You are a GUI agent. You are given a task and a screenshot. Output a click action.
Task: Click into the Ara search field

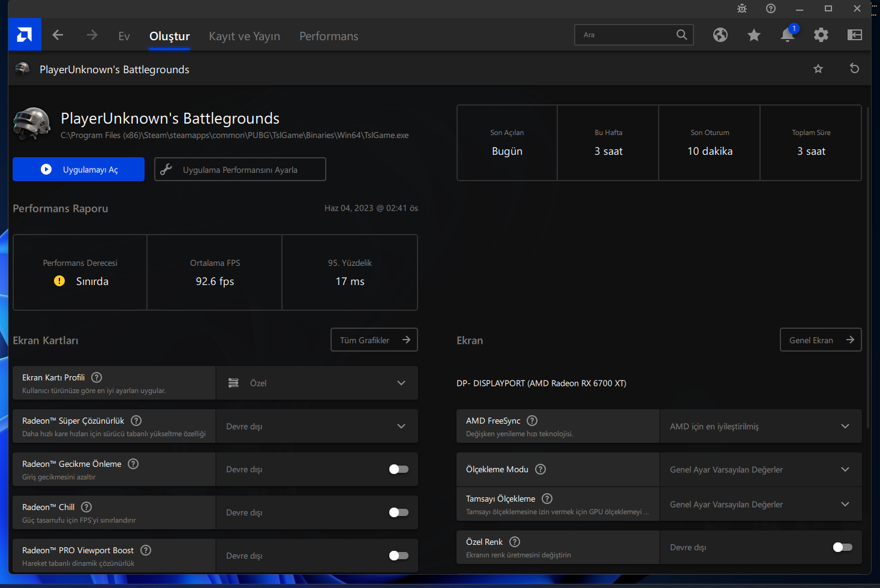624,35
